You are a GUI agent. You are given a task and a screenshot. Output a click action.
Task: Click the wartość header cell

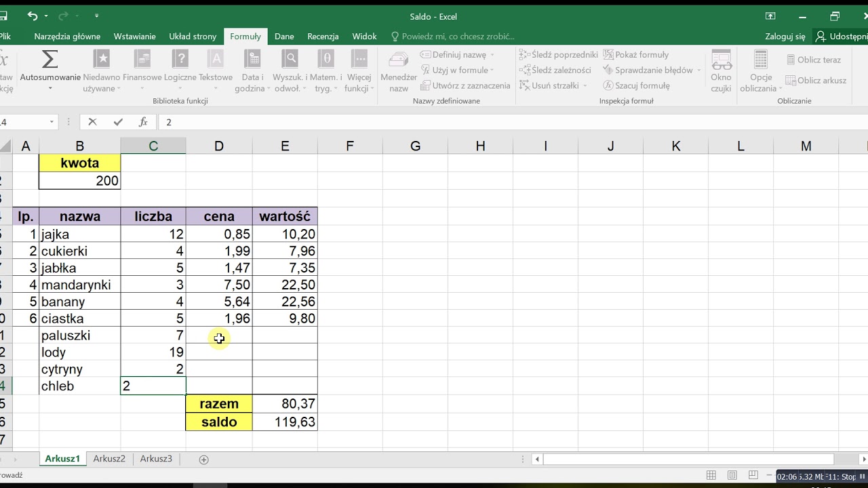pos(285,217)
